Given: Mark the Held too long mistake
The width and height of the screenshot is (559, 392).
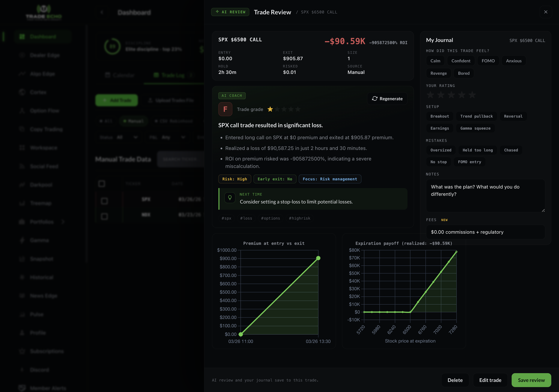Looking at the screenshot, I should click(477, 150).
